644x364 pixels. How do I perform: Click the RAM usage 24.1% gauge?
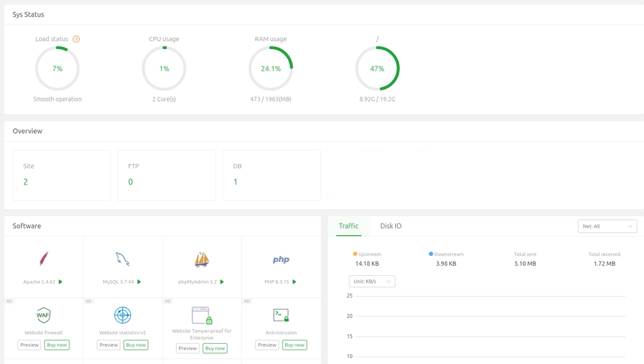[x=270, y=69]
